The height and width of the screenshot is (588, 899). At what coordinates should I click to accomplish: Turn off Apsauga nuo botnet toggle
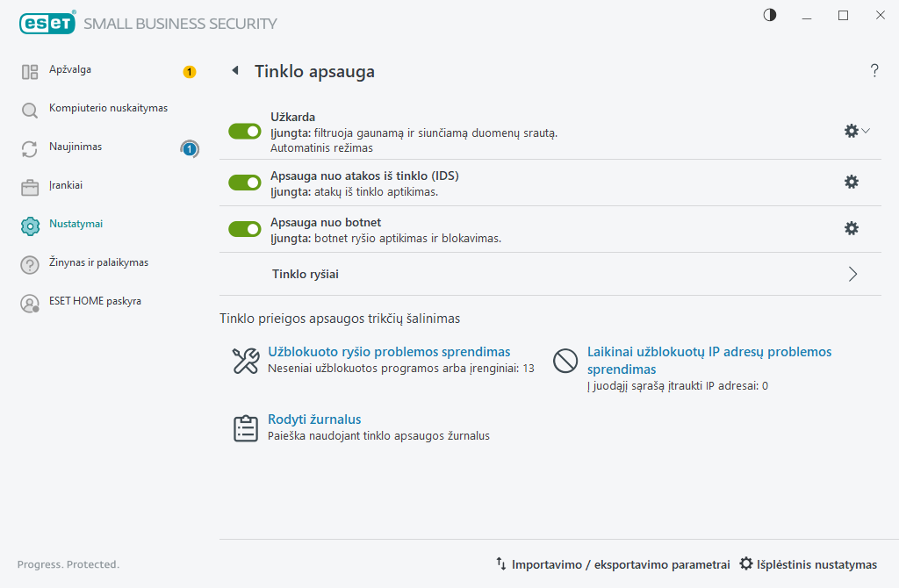click(245, 229)
